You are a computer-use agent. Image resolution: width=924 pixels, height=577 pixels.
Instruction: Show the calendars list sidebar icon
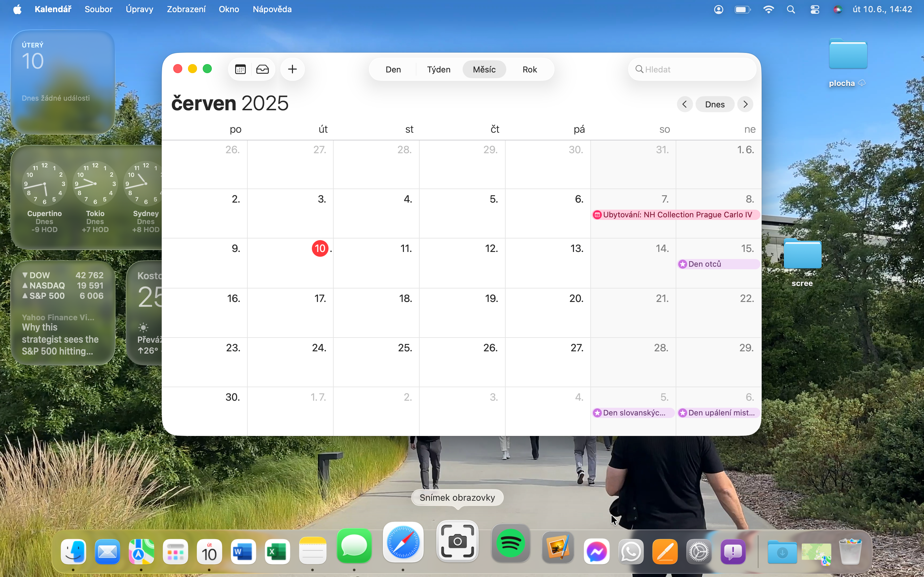tap(240, 70)
